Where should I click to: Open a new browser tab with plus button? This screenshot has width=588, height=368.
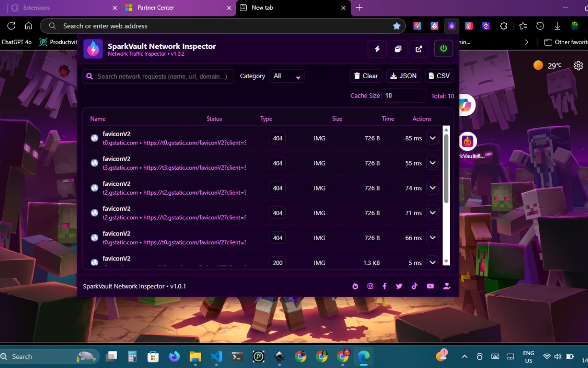pos(359,8)
